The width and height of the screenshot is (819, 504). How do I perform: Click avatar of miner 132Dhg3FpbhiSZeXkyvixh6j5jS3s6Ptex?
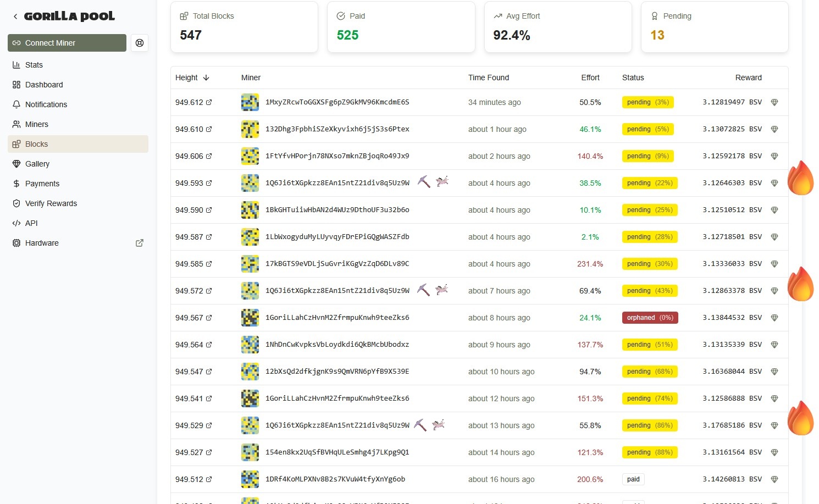point(250,129)
